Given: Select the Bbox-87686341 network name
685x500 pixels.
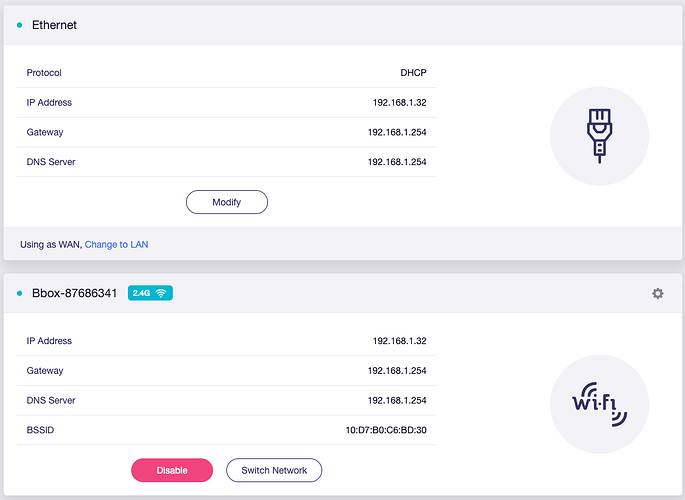Looking at the screenshot, I should click(74, 293).
